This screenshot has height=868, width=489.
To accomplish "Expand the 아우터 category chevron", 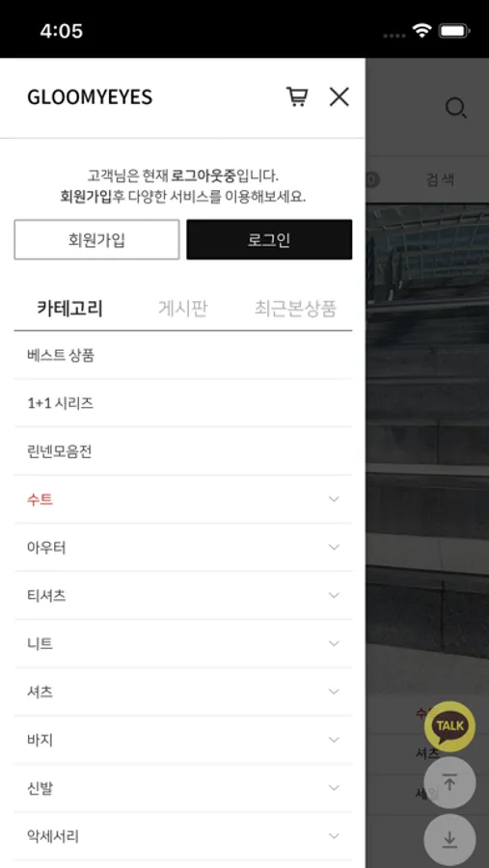I will tap(334, 547).
